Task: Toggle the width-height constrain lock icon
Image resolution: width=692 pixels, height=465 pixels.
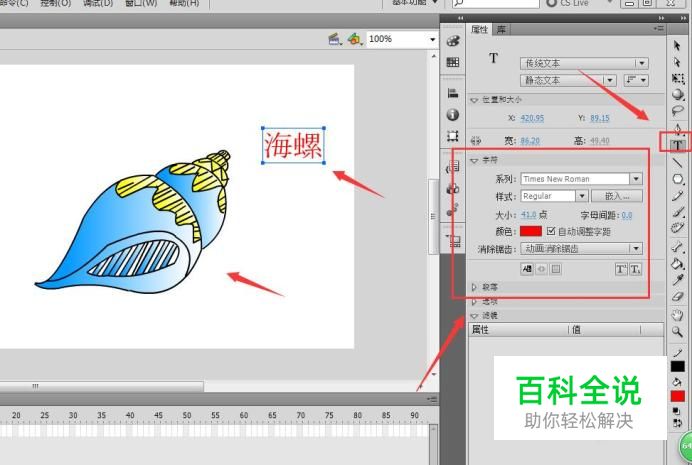Action: pos(476,141)
